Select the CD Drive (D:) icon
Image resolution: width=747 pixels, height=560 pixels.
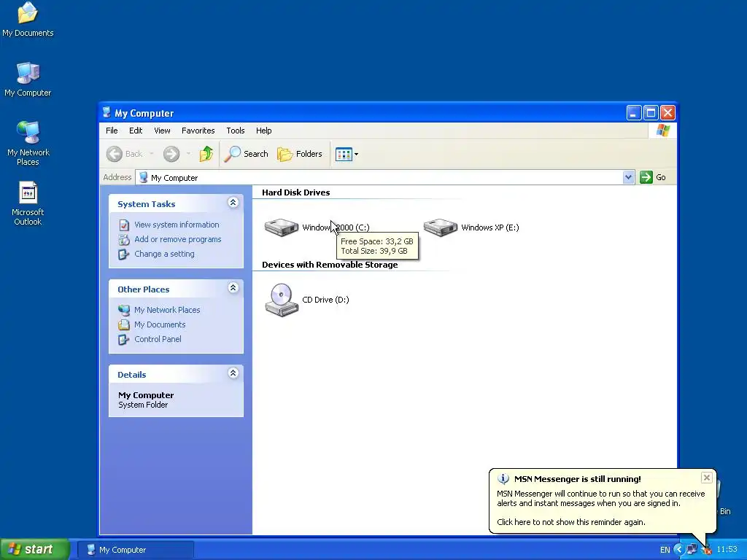(x=282, y=300)
